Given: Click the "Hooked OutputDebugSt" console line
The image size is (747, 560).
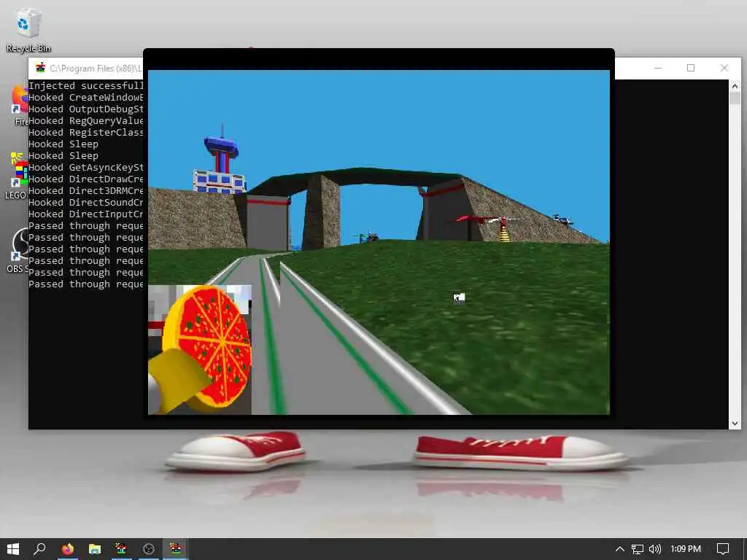Looking at the screenshot, I should (86, 109).
